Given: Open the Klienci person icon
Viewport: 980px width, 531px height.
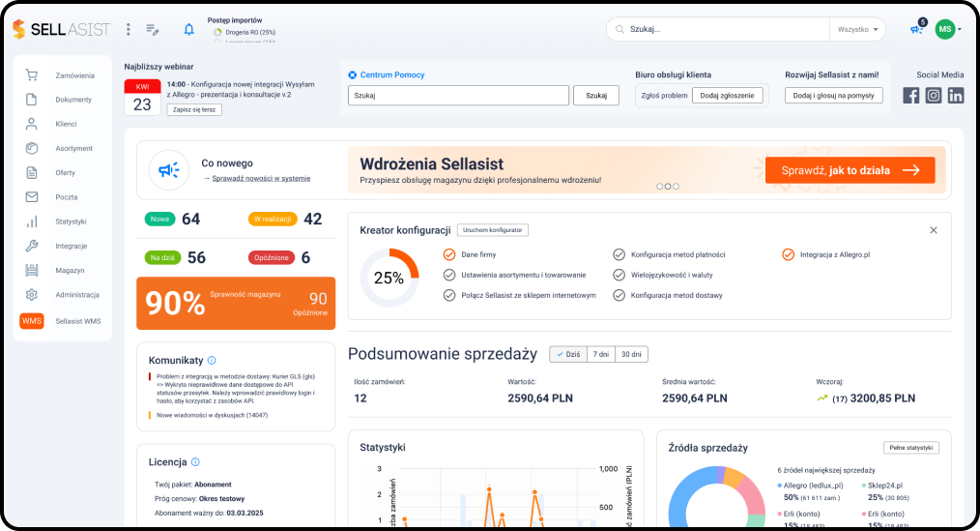Looking at the screenshot, I should [31, 124].
